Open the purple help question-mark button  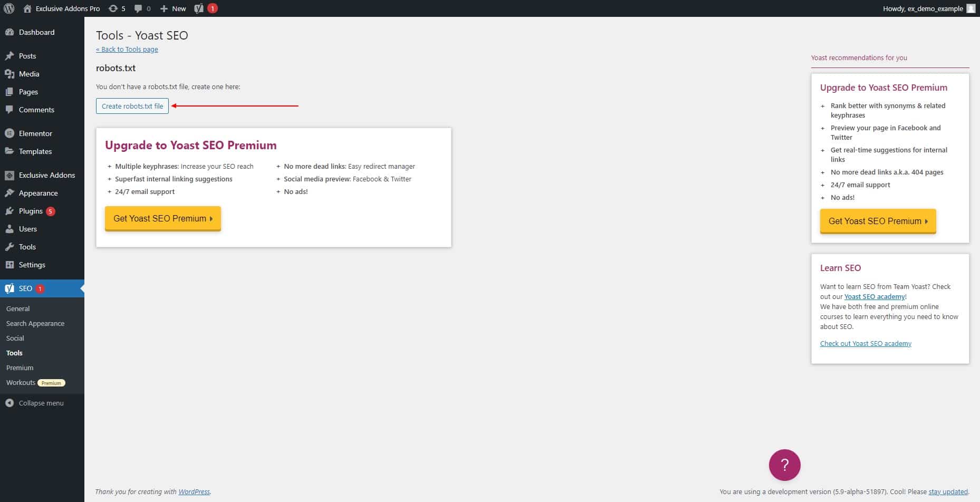click(x=784, y=465)
